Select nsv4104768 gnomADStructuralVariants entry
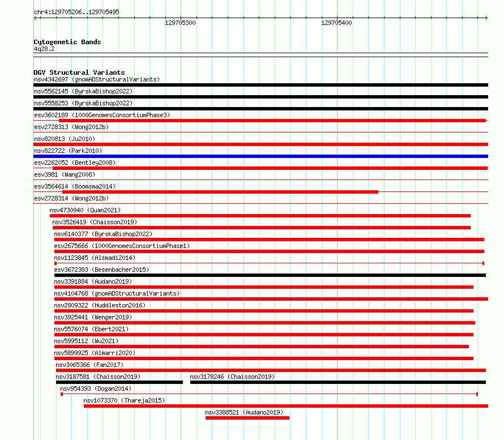This screenshot has width=504, height=440. click(x=117, y=293)
